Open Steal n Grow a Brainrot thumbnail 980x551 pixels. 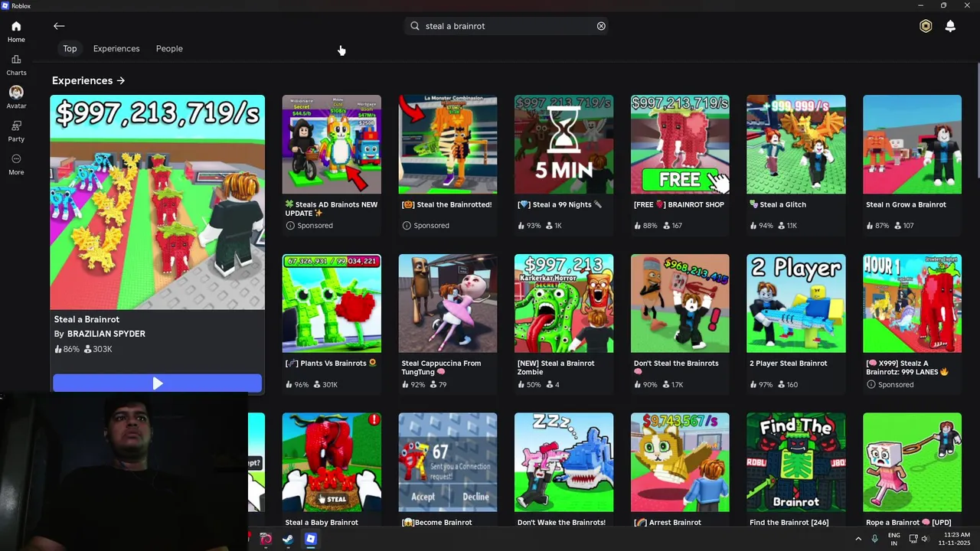(912, 145)
